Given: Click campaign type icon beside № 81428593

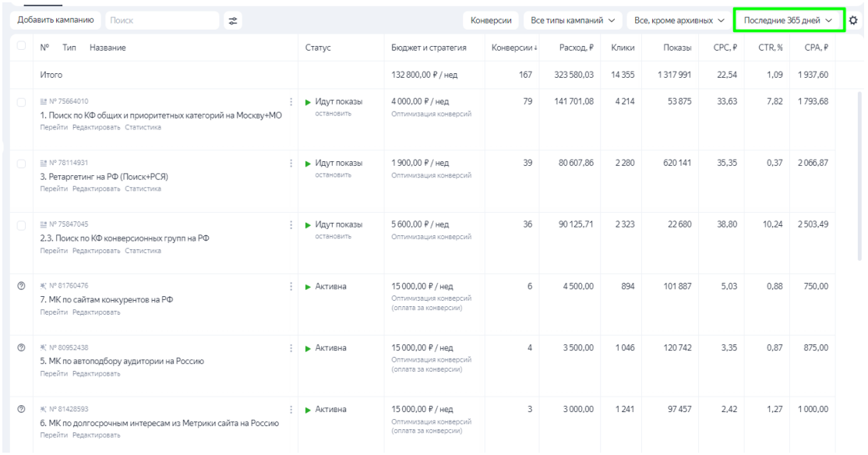Looking at the screenshot, I should [43, 409].
